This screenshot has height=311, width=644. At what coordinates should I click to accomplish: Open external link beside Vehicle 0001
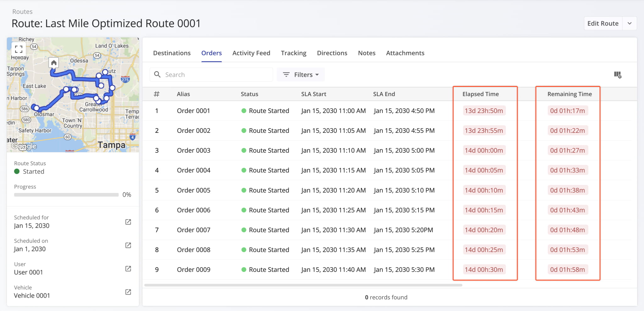[x=128, y=292]
